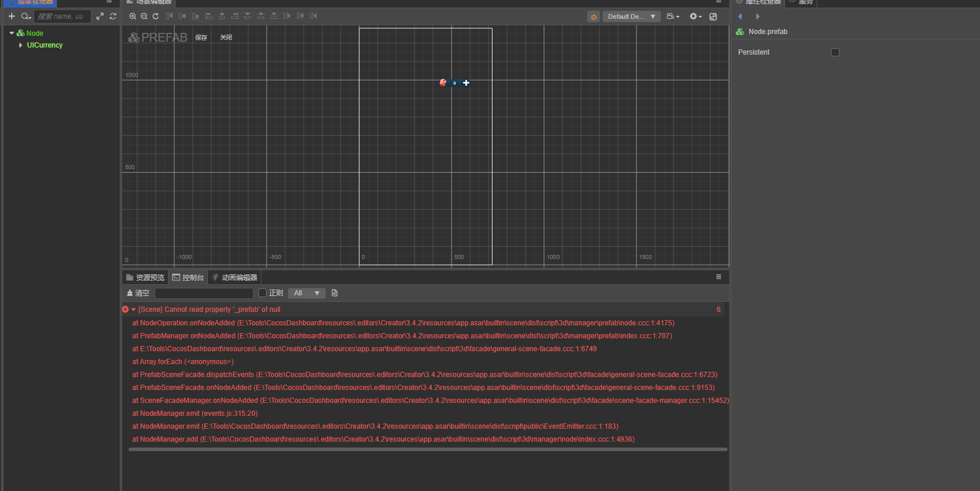Click the NodeOperation.onNodeAdded stack line
The height and width of the screenshot is (491, 980).
point(403,323)
